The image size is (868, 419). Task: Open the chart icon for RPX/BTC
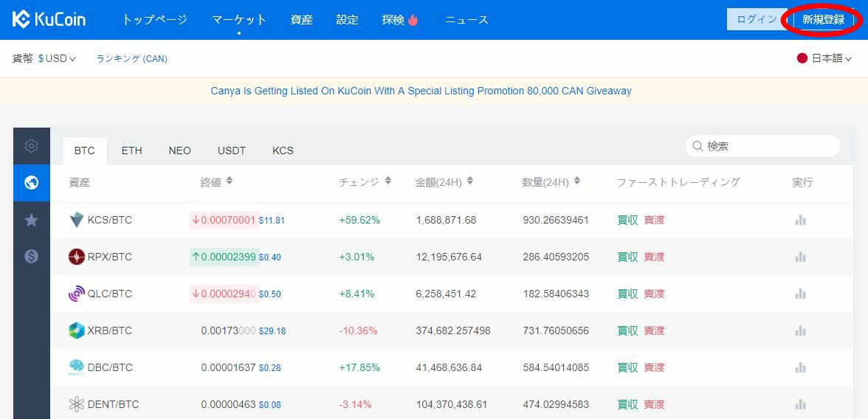pos(800,257)
